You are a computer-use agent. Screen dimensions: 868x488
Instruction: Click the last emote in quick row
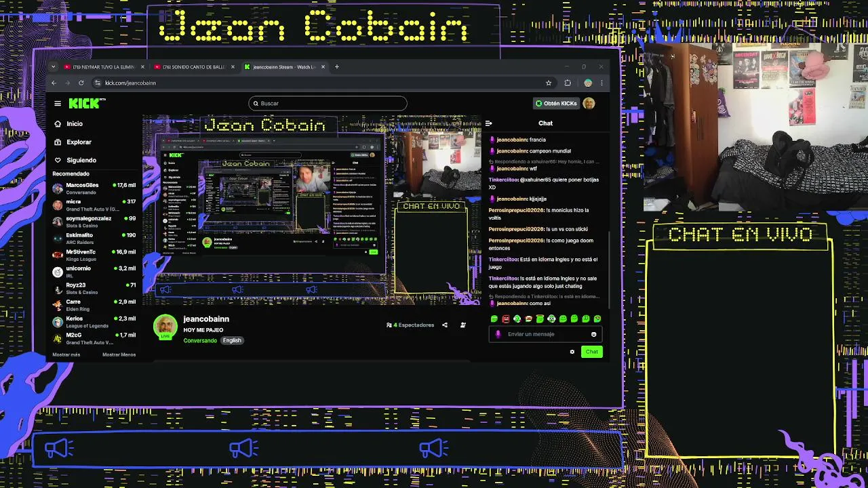pyautogui.click(x=597, y=319)
